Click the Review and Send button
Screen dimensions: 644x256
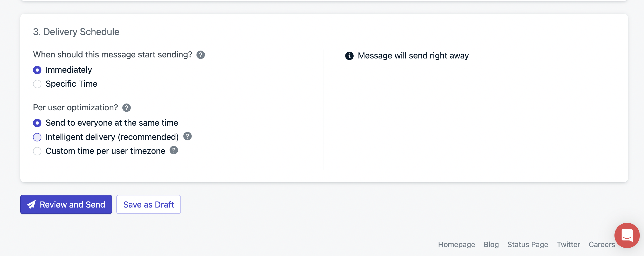(66, 204)
